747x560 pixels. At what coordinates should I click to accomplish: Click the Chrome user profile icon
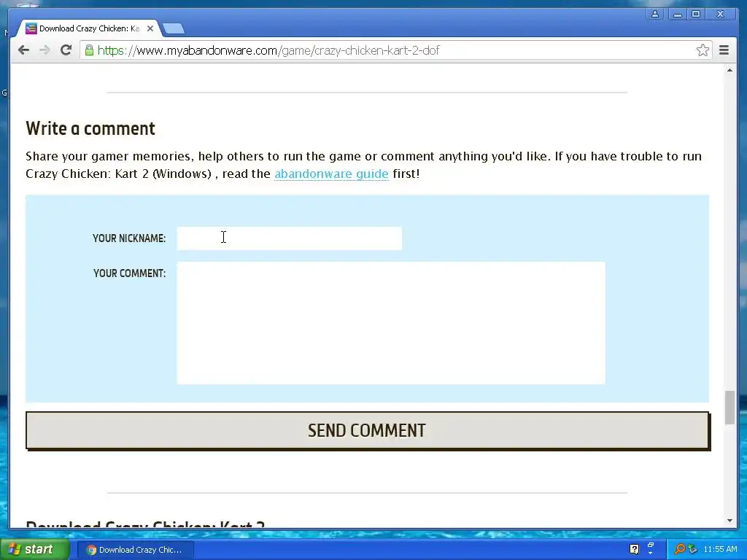click(x=655, y=15)
